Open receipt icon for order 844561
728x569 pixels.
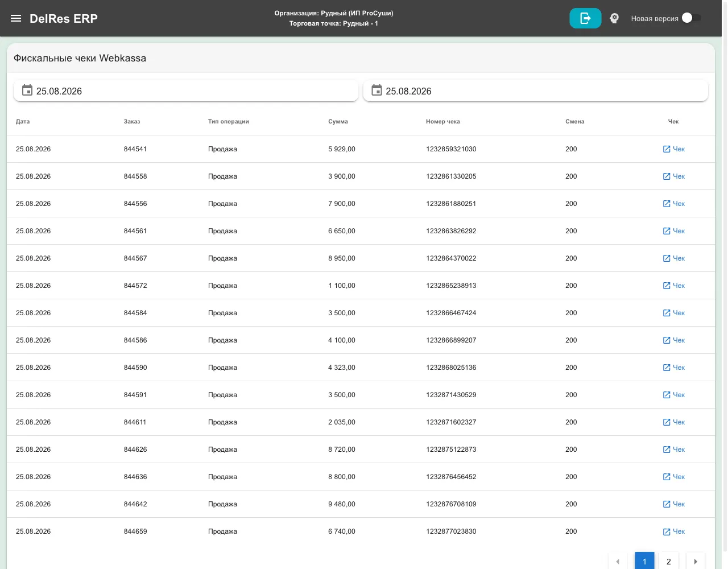tap(667, 231)
